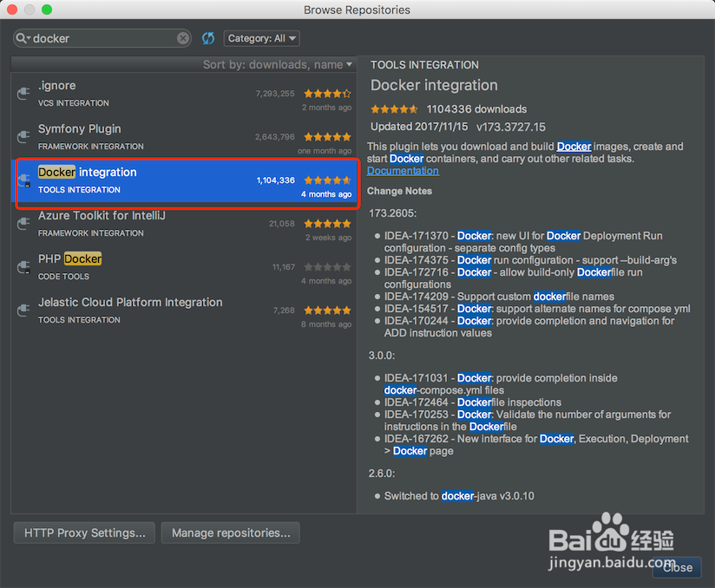Select the PHP Docker plugin row

[183, 268]
